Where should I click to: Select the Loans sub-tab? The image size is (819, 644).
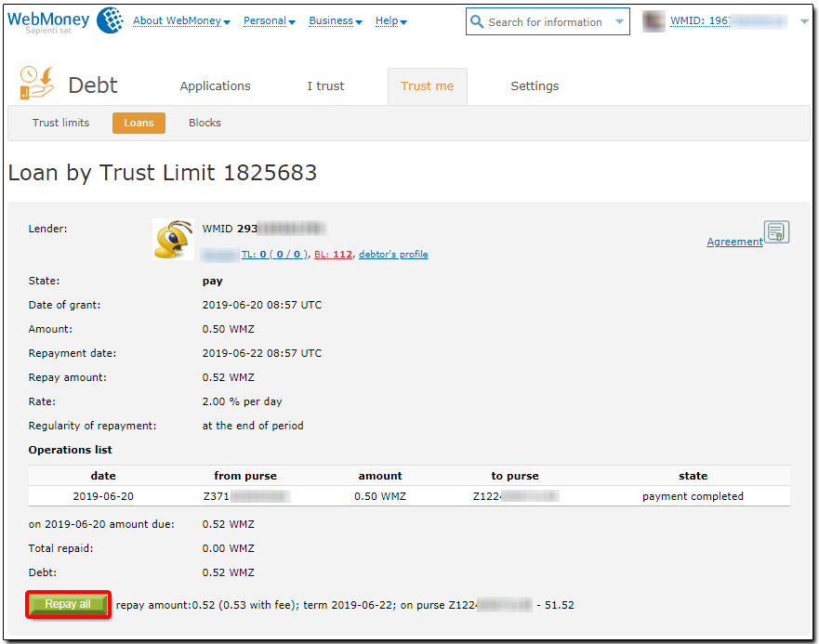tap(139, 123)
